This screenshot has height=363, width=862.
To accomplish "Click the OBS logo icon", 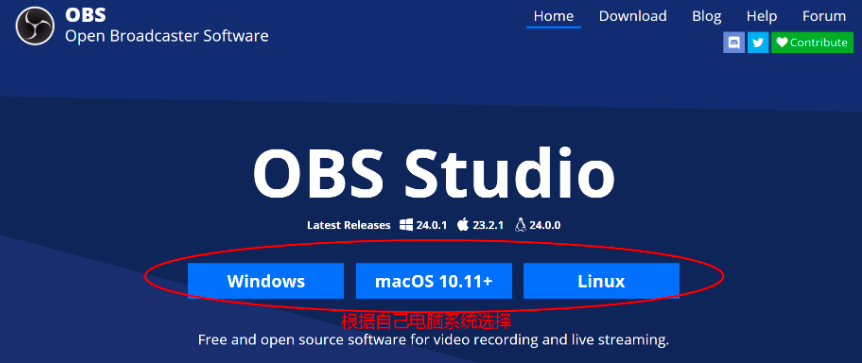I will 35,26.
